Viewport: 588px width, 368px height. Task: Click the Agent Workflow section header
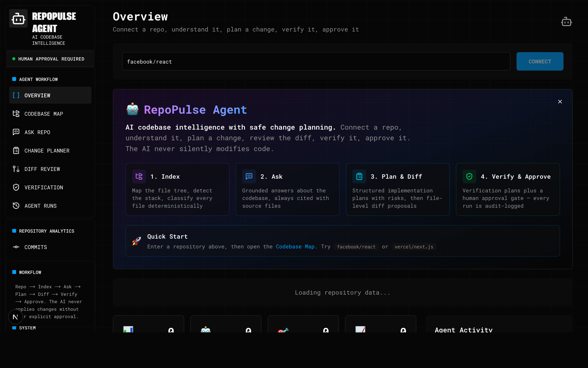38,79
